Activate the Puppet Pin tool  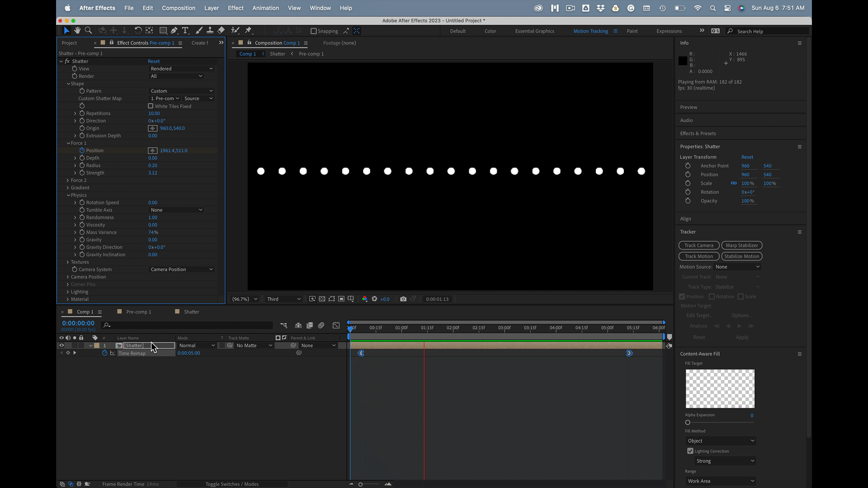(248, 30)
